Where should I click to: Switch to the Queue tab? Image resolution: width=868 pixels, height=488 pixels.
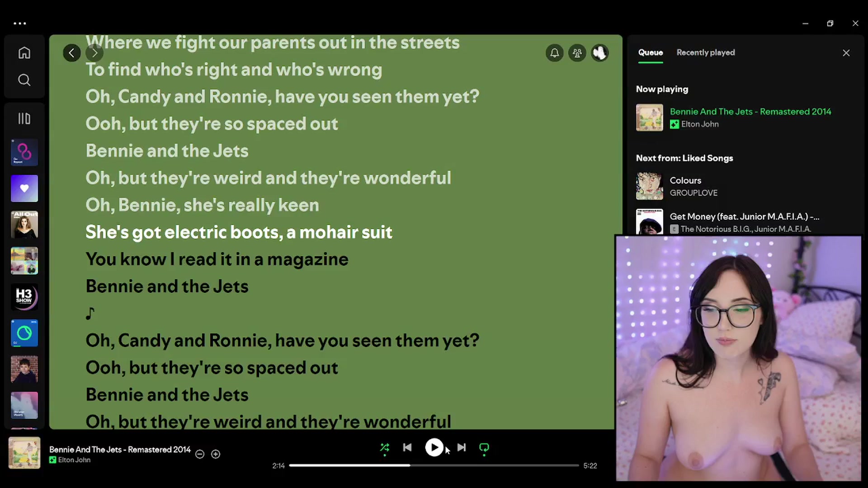tap(651, 52)
